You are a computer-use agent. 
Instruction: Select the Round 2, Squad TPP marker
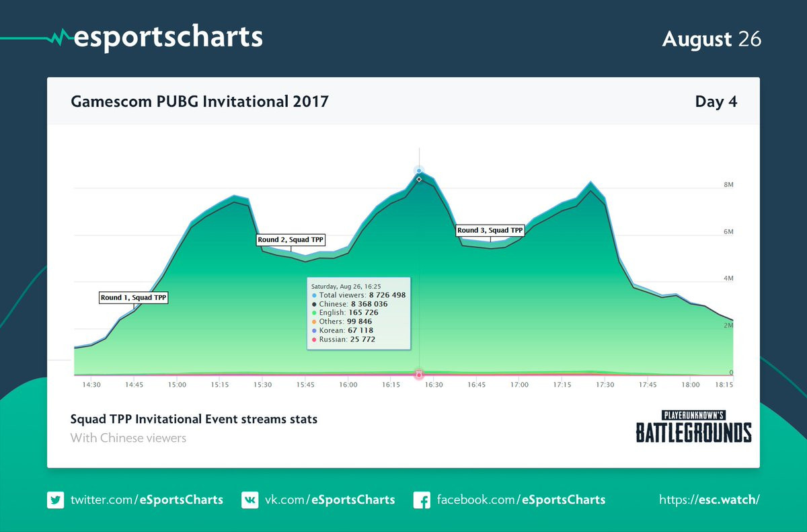291,239
